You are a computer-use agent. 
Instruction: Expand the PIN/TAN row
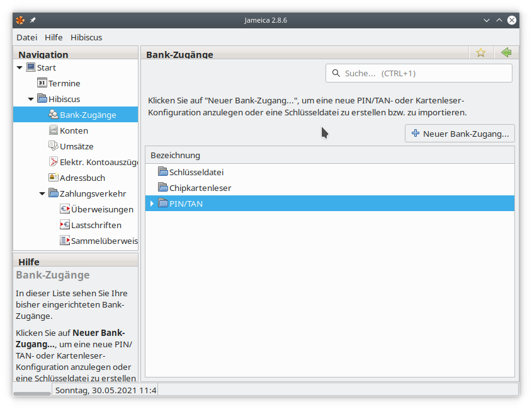152,203
